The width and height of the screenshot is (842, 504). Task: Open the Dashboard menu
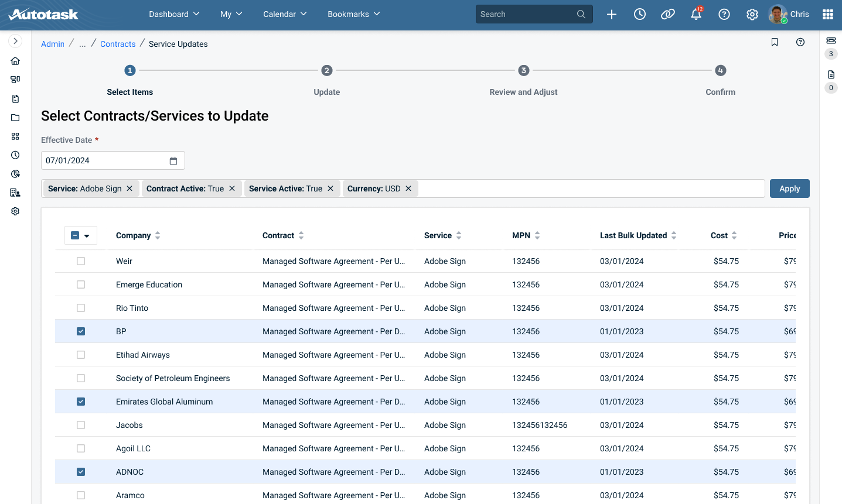[x=174, y=14]
